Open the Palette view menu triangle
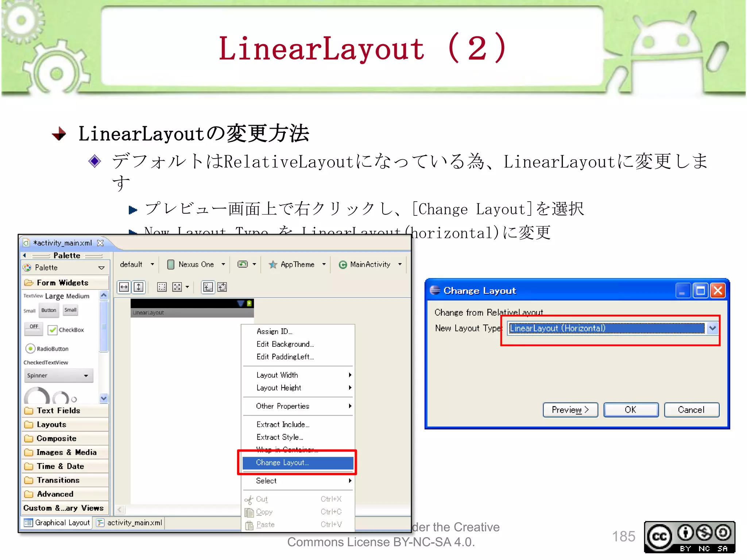This screenshot has width=747, height=560. click(101, 268)
